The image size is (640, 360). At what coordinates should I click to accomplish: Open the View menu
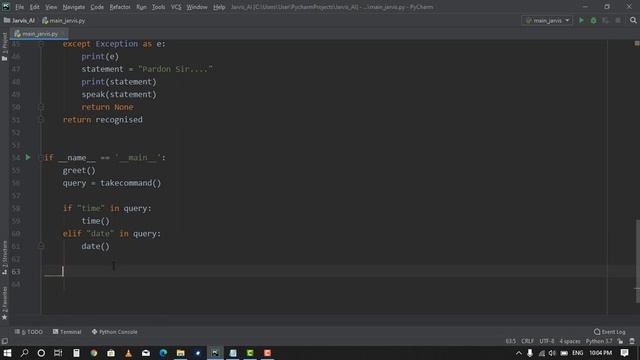point(51,7)
